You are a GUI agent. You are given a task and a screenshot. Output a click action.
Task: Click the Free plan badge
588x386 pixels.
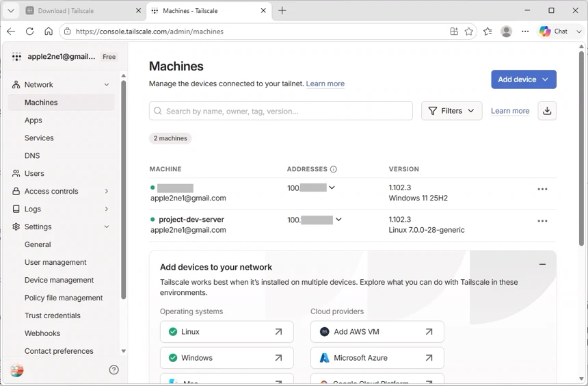point(109,57)
